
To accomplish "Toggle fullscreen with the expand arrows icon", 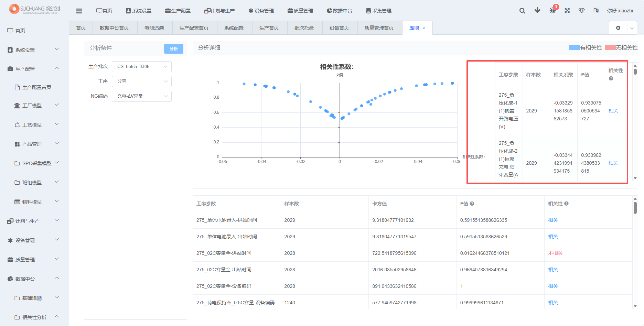I will click(x=567, y=11).
